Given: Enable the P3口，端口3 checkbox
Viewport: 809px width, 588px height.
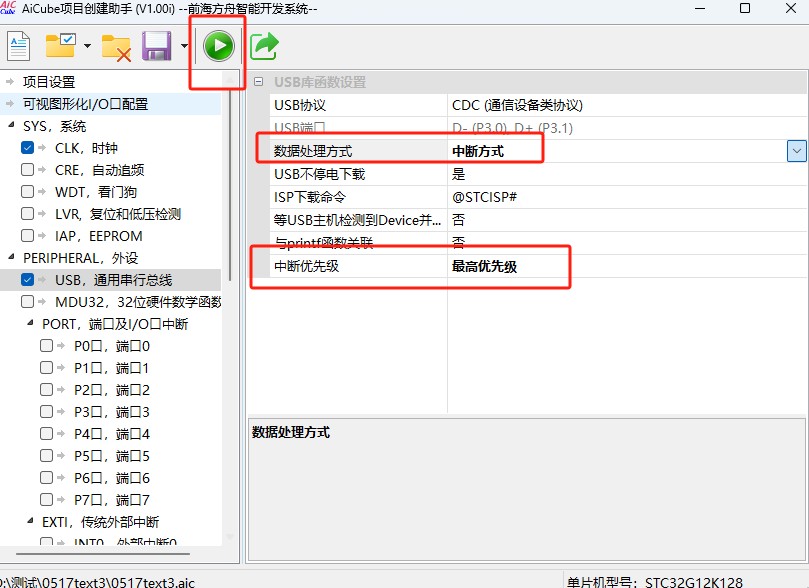Looking at the screenshot, I should click(x=46, y=412).
